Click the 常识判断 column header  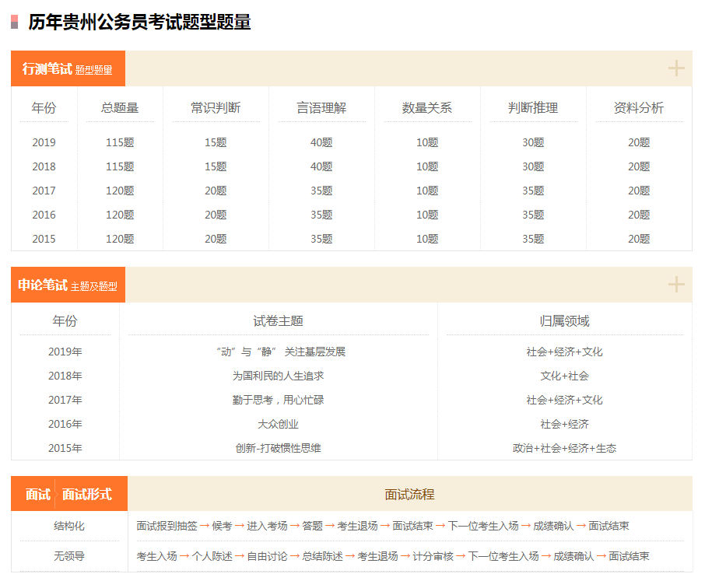(217, 110)
